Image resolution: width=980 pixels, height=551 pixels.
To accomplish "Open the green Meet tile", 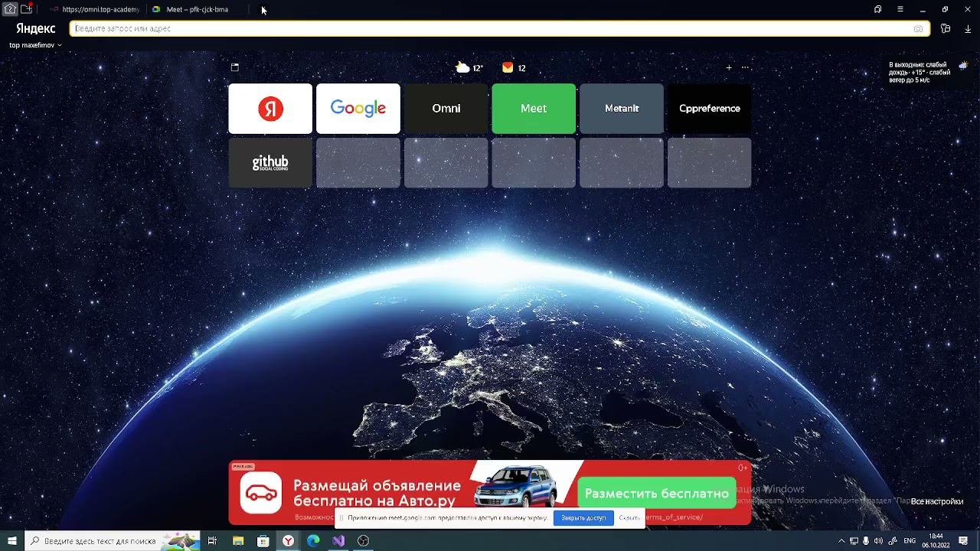I will point(534,109).
